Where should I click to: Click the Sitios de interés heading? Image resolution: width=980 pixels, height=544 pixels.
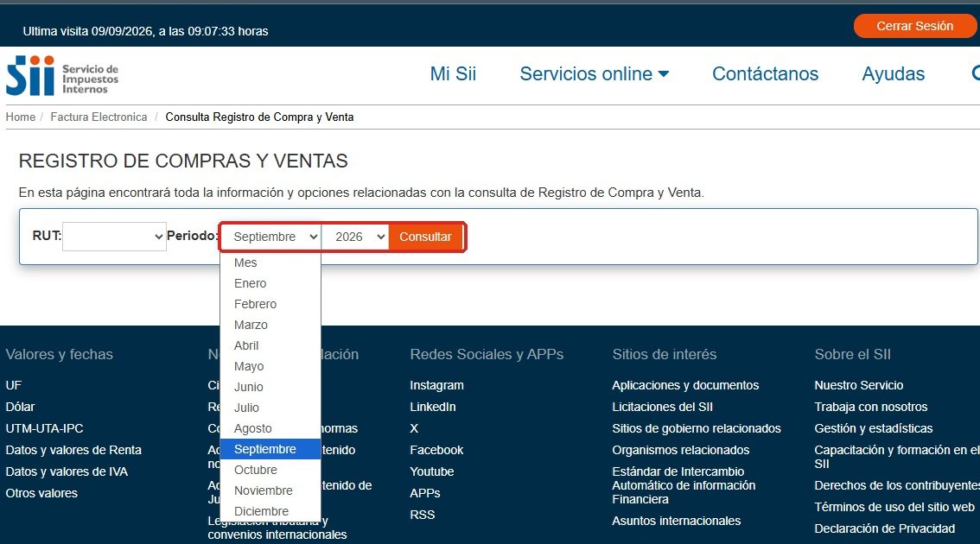coord(665,354)
